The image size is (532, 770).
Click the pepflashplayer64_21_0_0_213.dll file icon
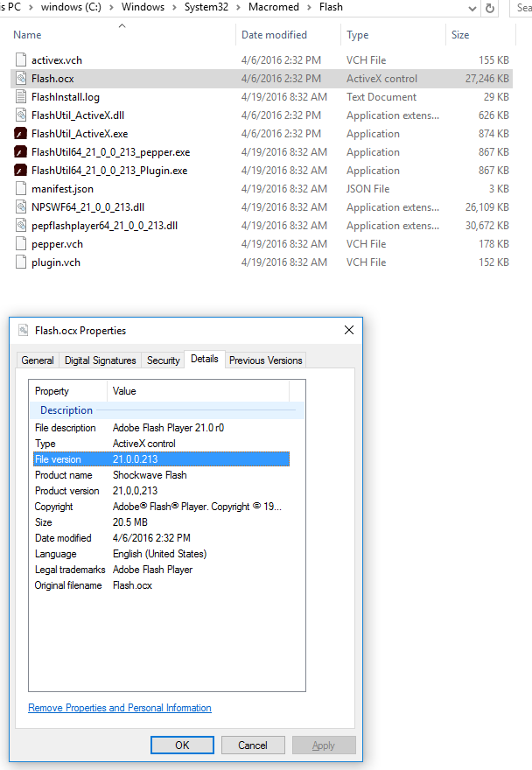click(21, 226)
